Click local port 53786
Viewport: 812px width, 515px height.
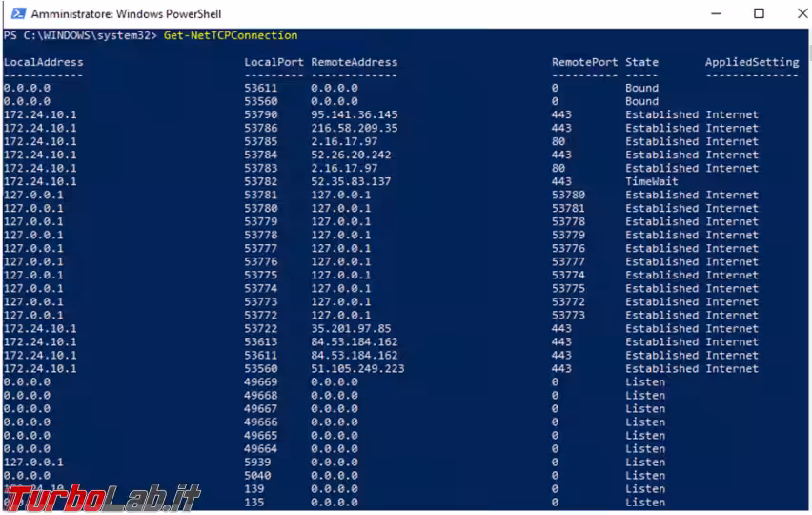point(260,128)
